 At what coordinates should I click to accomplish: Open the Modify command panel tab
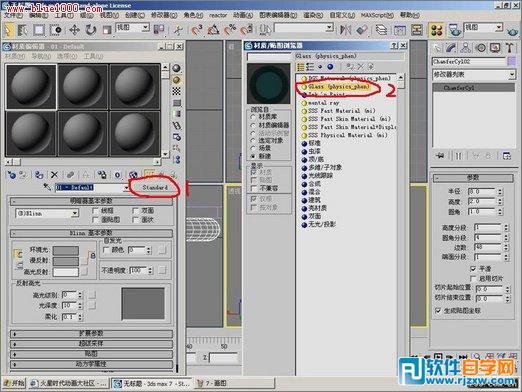point(451,48)
